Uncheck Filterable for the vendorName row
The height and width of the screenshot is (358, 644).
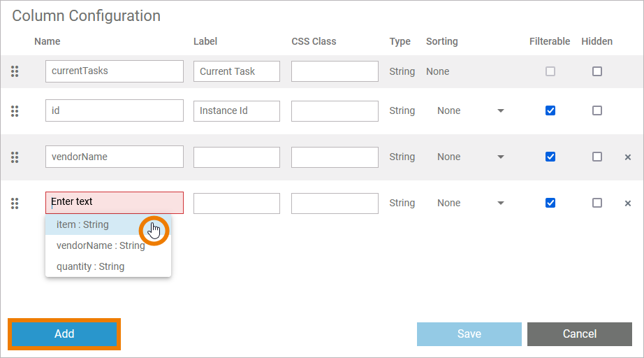coord(550,157)
